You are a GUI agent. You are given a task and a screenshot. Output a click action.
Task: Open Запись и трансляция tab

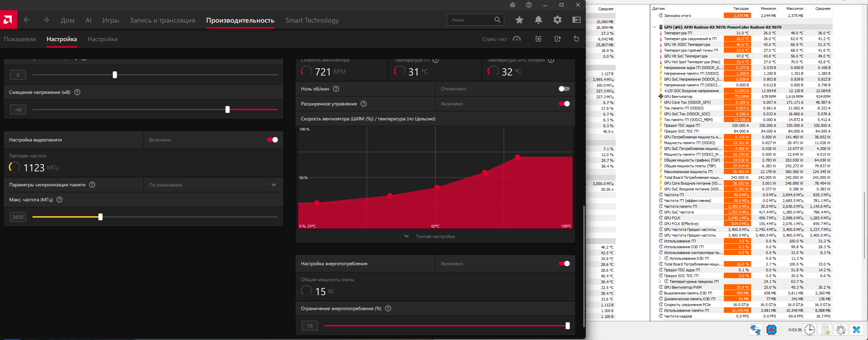click(x=162, y=20)
